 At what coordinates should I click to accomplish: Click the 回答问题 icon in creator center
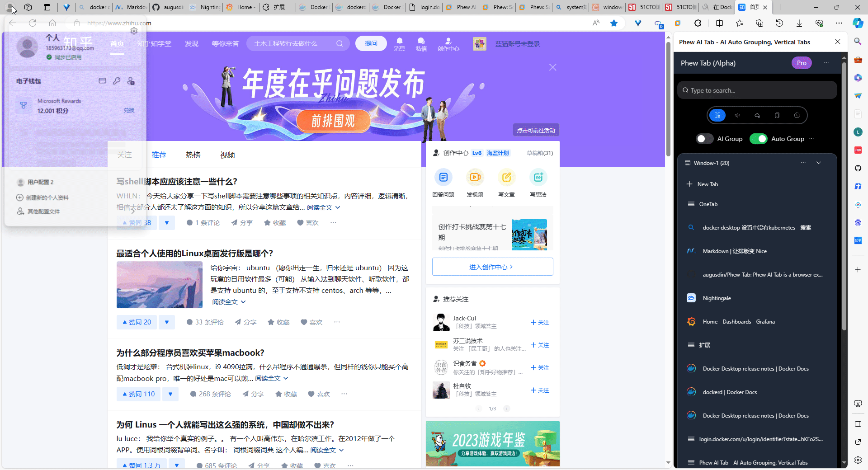(443, 177)
